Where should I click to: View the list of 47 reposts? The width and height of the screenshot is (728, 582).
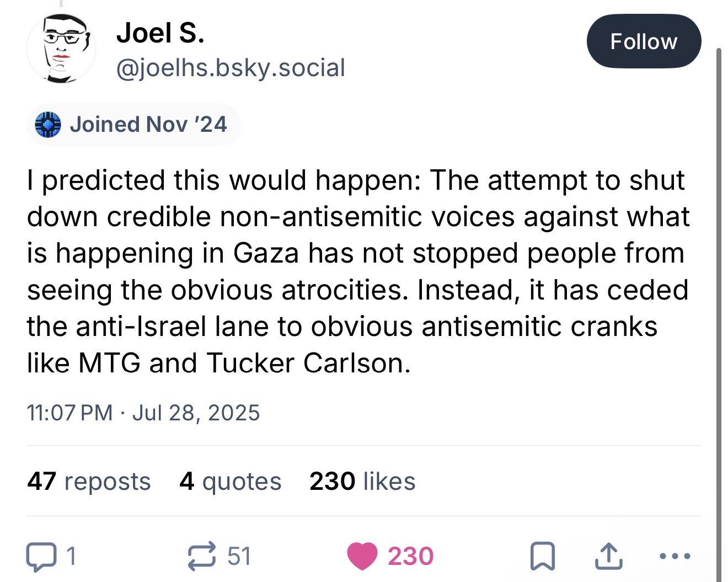[89, 481]
